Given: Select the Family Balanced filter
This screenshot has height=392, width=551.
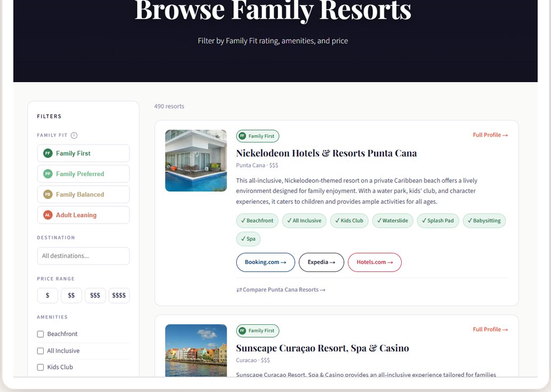Looking at the screenshot, I should click(x=83, y=194).
